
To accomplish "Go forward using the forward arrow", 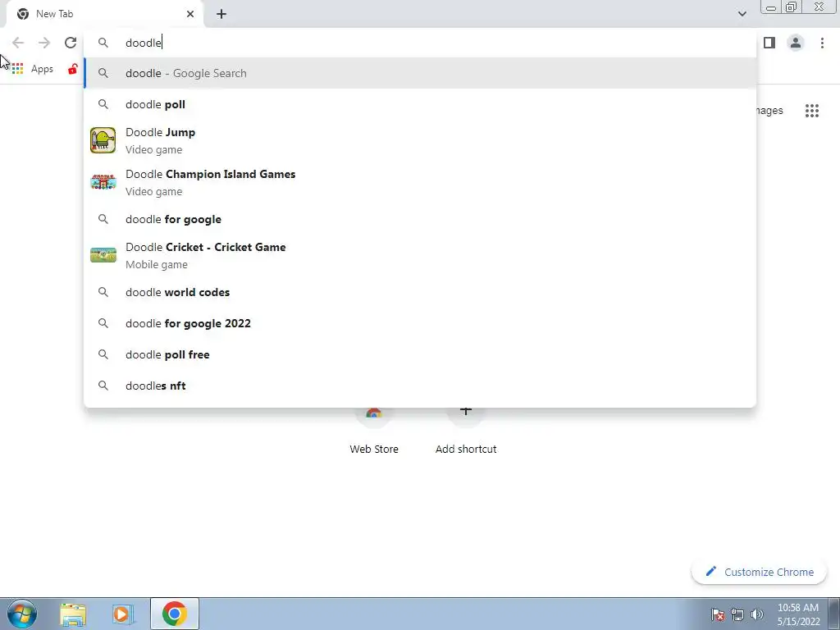I will pyautogui.click(x=44, y=43).
